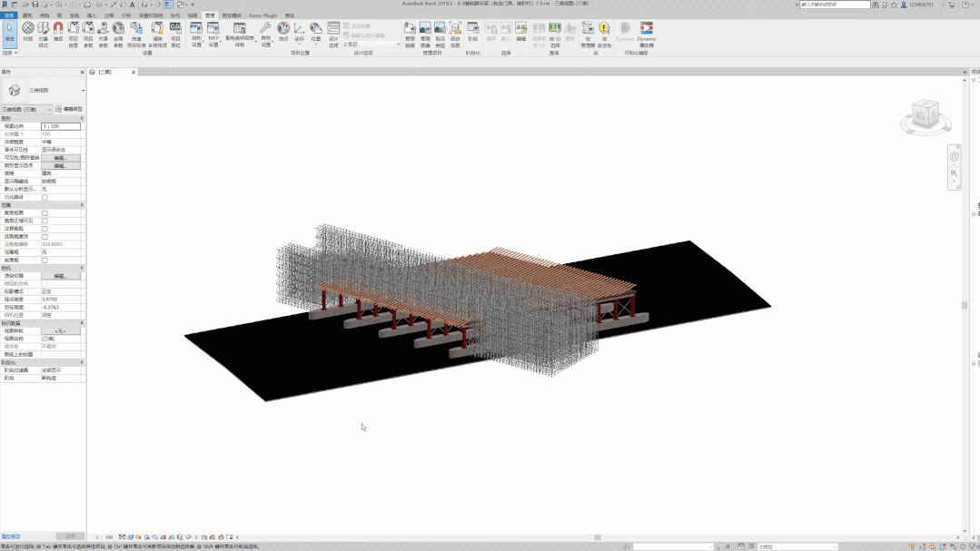Click Edit button for Visibility/Graphics Overrides
Viewport: 980px width, 551px height.
coord(60,158)
